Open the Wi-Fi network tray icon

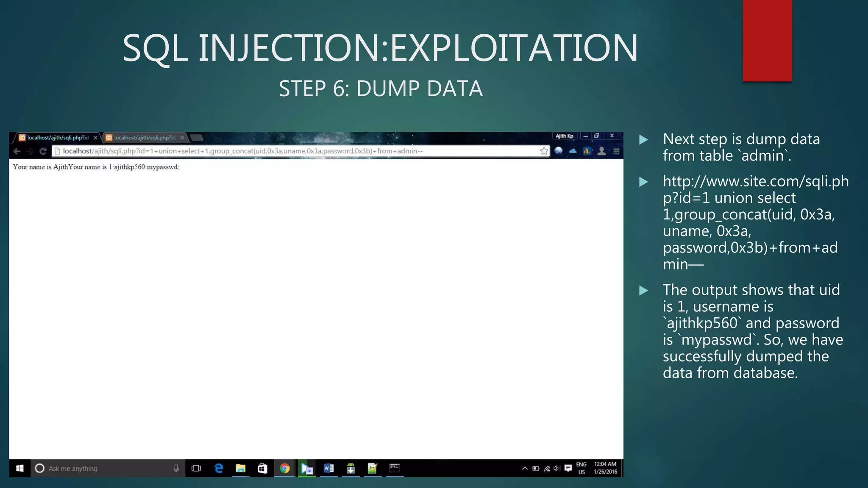[547, 468]
